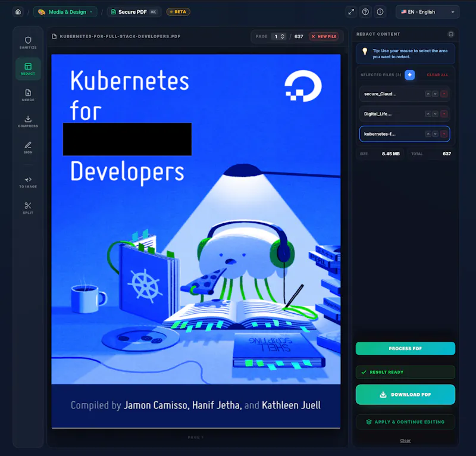476x456 pixels.
Task: Click the RESULT READY status
Action: (405, 372)
